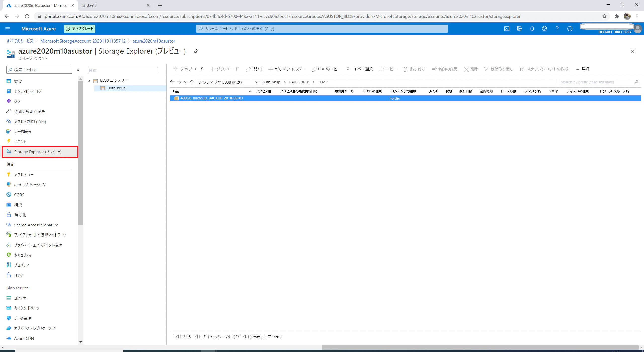The width and height of the screenshot is (644, 352).
Task: Open portal settings gear icon
Action: [545, 29]
